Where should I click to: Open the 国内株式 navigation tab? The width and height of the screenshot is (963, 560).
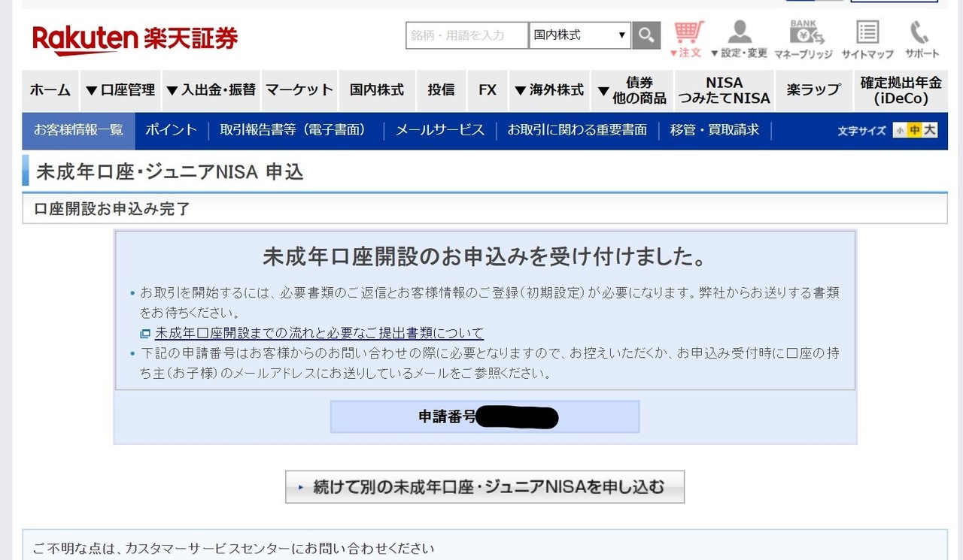[377, 90]
